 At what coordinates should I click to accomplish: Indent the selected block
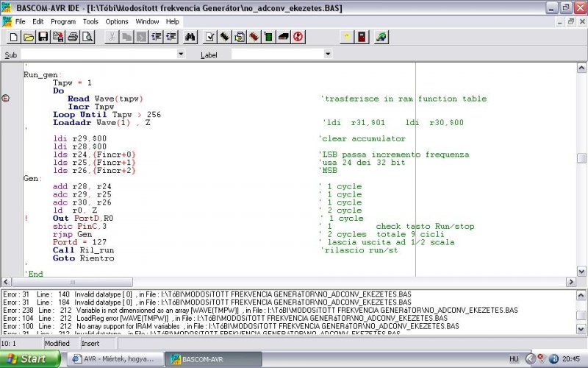156,37
